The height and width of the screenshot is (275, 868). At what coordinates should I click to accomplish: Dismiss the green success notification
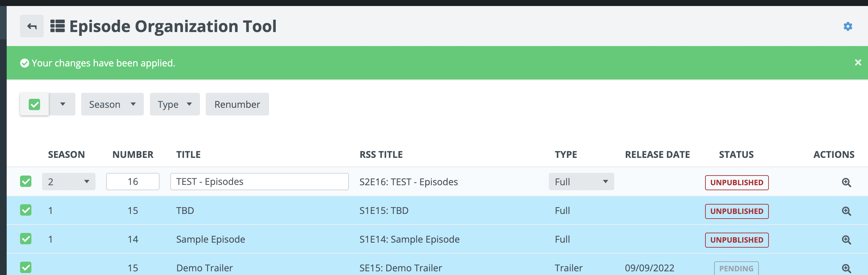tap(858, 63)
